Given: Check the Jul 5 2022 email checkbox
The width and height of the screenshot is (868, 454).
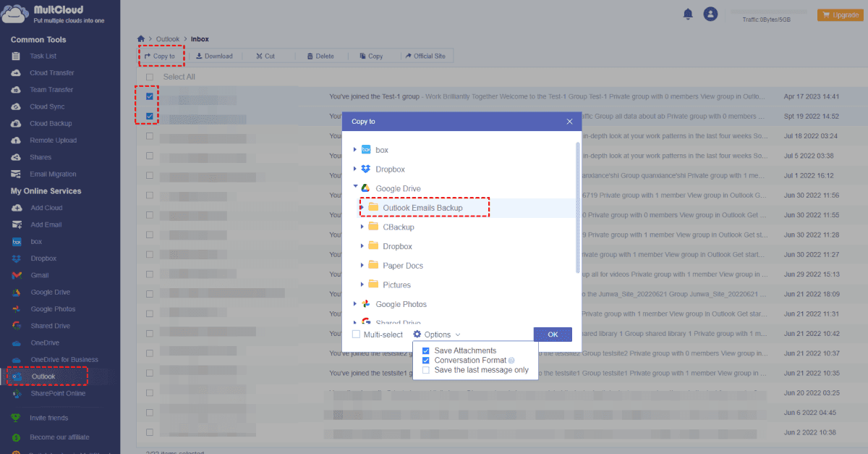Looking at the screenshot, I should pyautogui.click(x=150, y=155).
